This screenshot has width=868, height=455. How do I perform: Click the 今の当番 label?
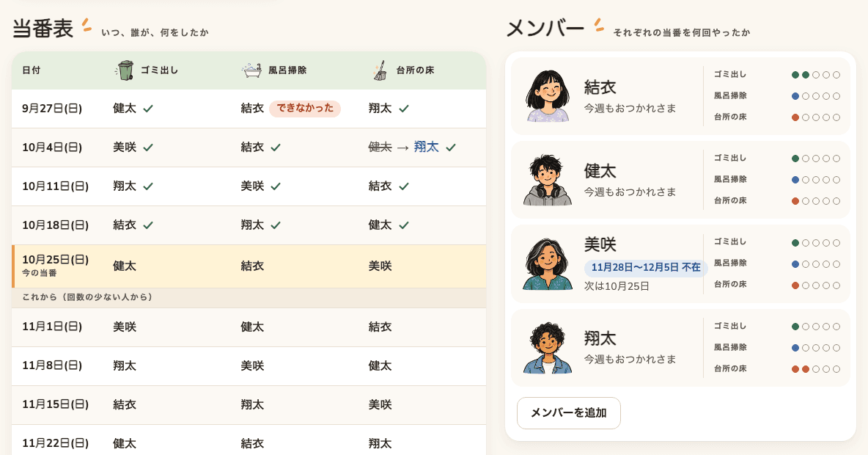40,273
